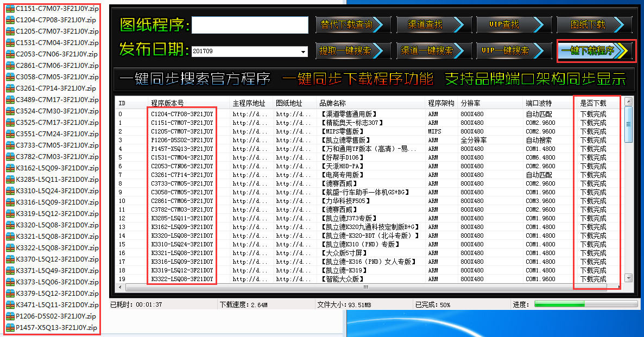Click the table's vertical scrollbar down arrow
Viewport: 644px width, 337px height.
[628, 278]
